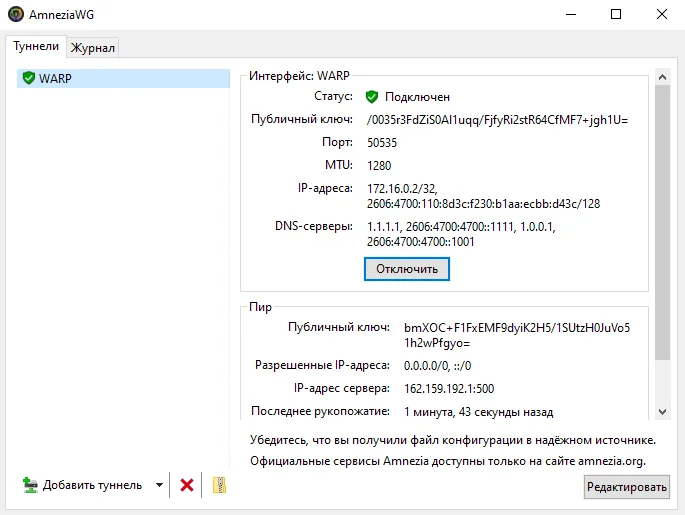Close the AmneziaWG window

coord(661,14)
